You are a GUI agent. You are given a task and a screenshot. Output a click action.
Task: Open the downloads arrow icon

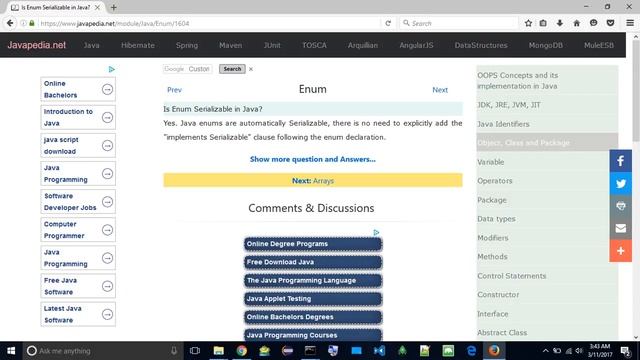pyautogui.click(x=560, y=23)
